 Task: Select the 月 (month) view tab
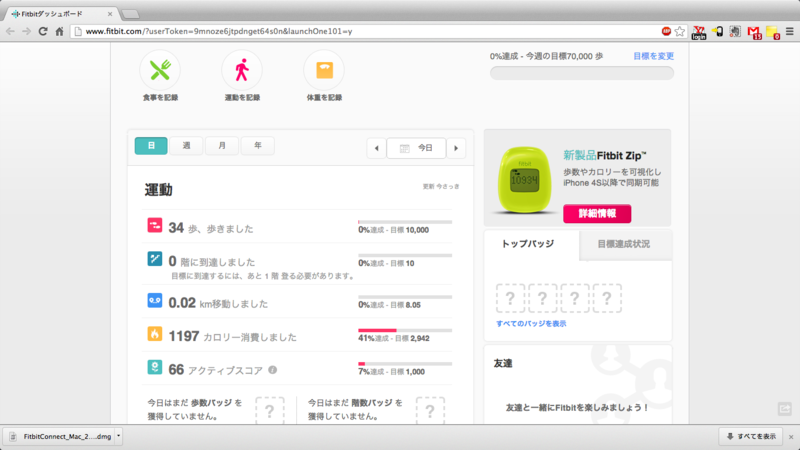pos(222,146)
